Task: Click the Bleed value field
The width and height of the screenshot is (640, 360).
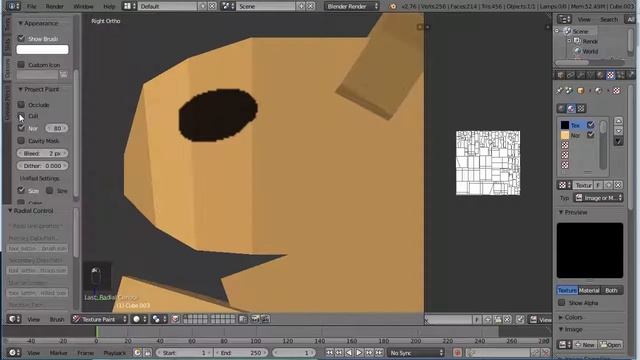Action: pos(42,153)
